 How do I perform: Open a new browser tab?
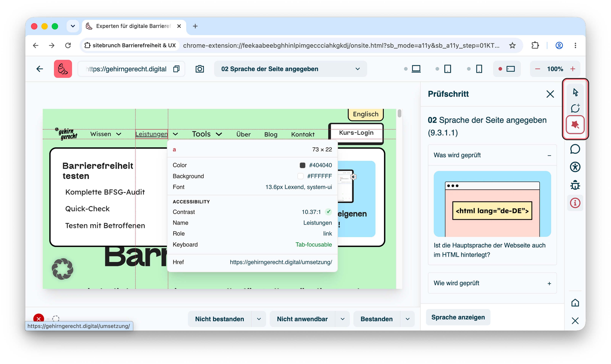[195, 26]
